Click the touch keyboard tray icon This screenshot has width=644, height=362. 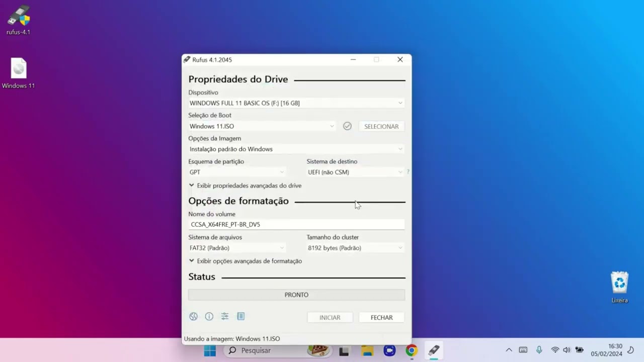coord(523,350)
